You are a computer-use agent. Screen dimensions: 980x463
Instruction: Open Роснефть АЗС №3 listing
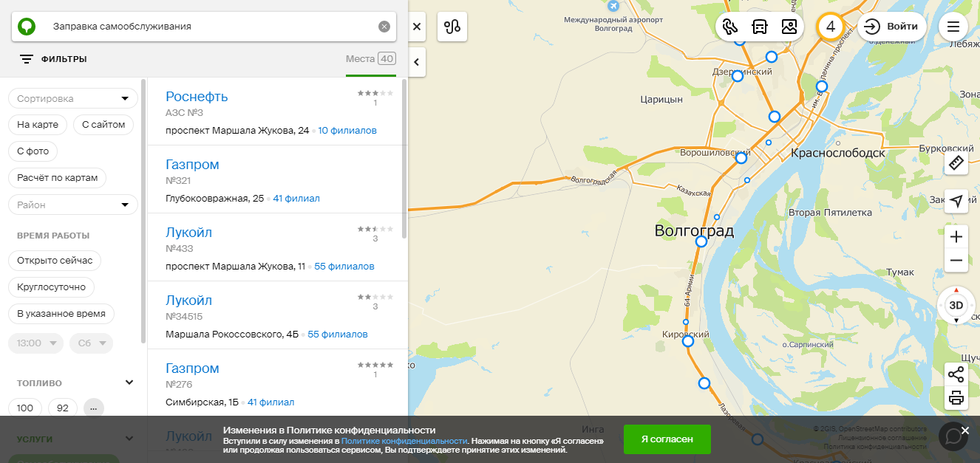[x=277, y=112]
